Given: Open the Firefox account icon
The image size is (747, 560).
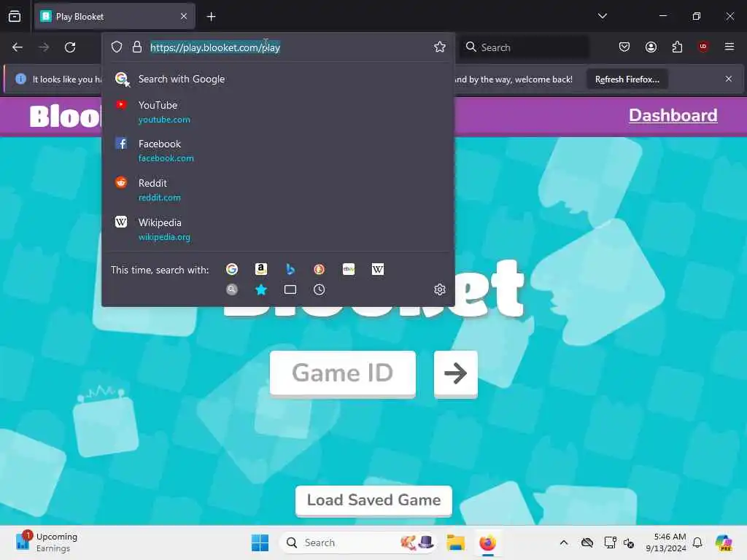Looking at the screenshot, I should point(651,47).
